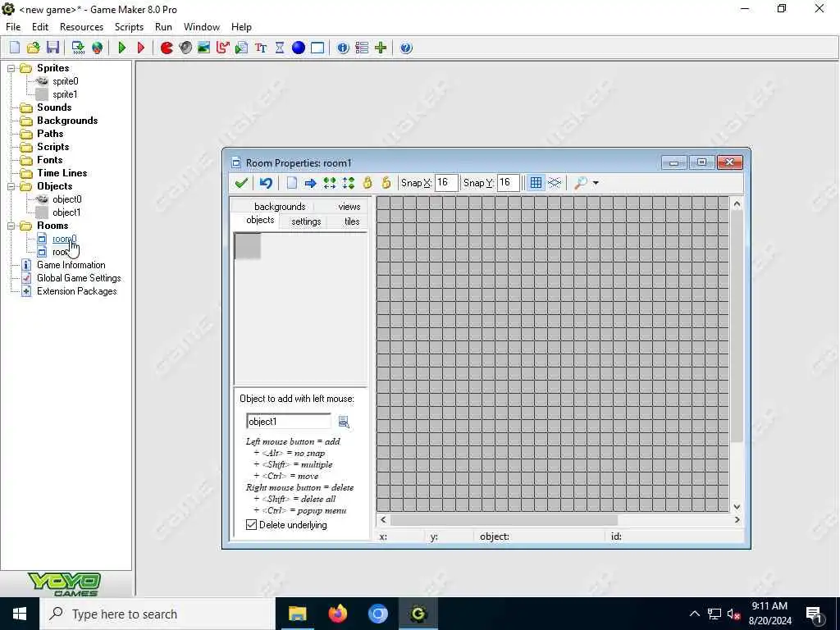
Task: Select object0 in the resource tree
Action: (x=67, y=199)
